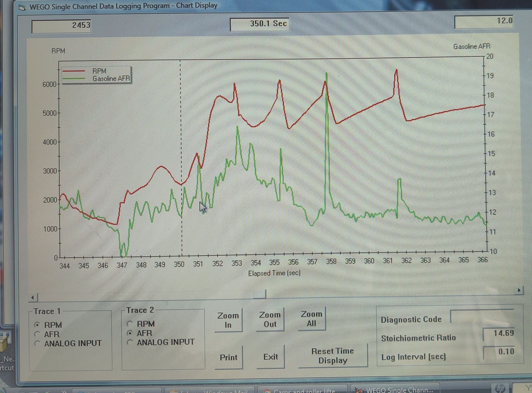Click the Print button
The height and width of the screenshot is (393, 532).
coord(228,357)
